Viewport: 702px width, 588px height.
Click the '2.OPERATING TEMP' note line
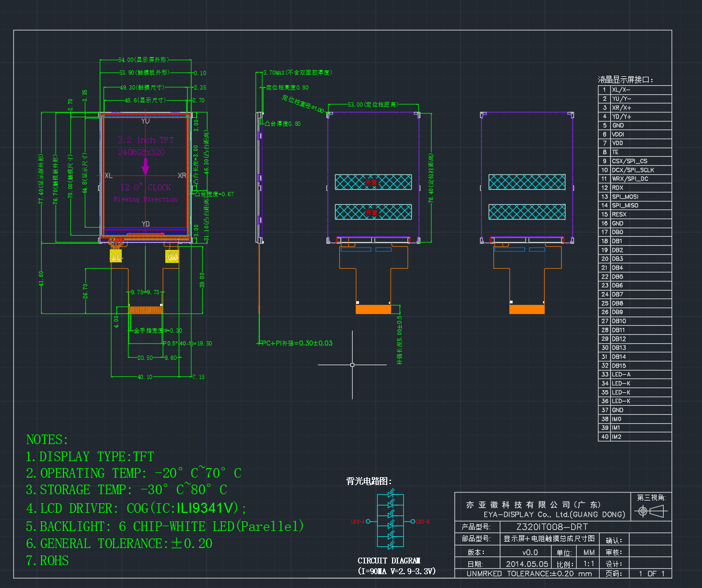tap(134, 473)
